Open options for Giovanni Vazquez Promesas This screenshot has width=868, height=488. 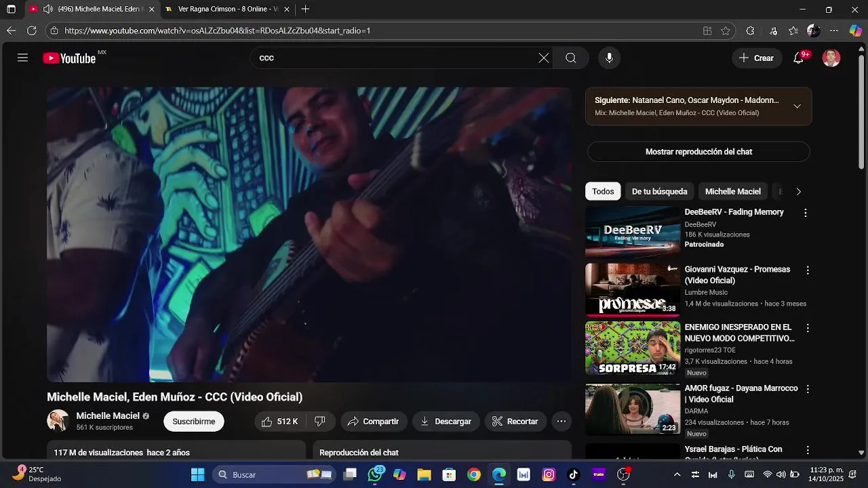point(808,270)
